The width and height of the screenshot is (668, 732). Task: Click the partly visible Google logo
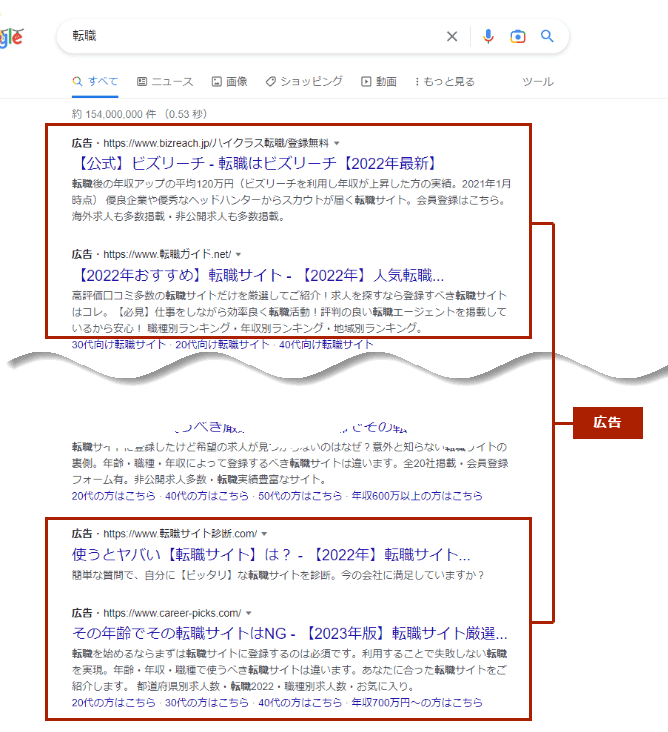pyautogui.click(x=11, y=37)
